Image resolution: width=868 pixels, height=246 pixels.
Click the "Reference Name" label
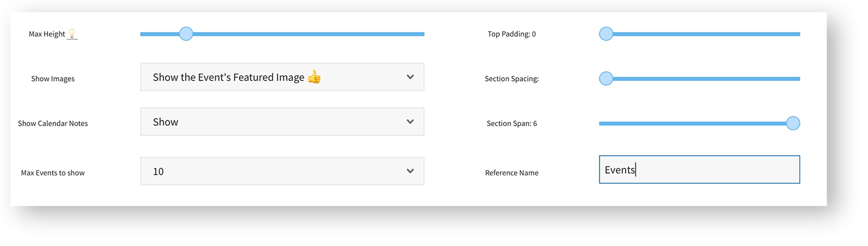tap(512, 173)
